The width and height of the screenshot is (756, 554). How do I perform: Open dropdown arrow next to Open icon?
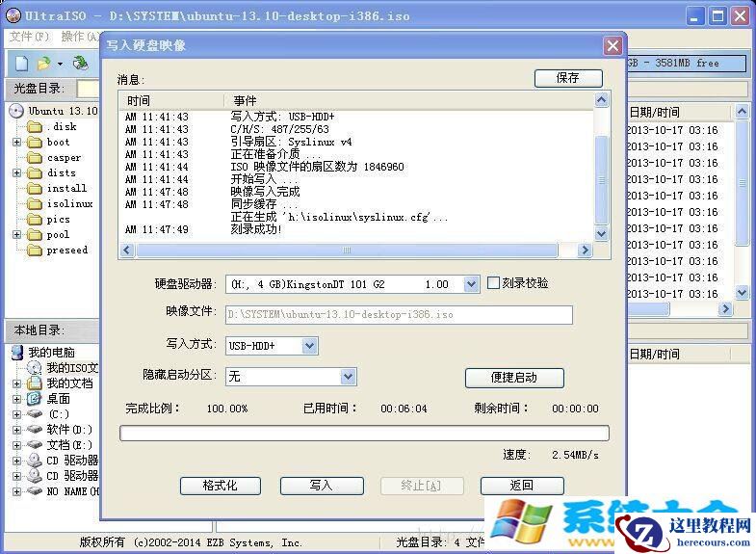(60, 64)
